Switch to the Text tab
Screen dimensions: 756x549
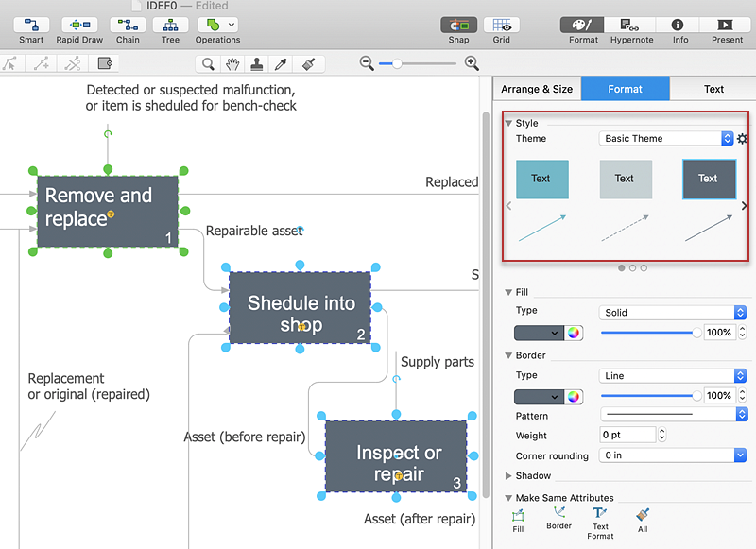(x=713, y=89)
